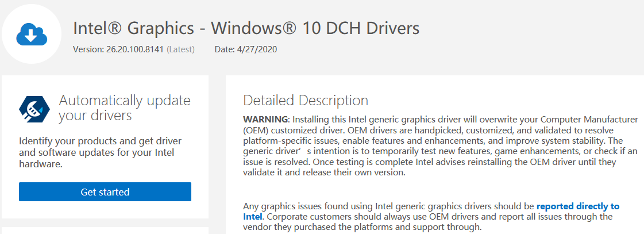Click the '(Latest)' version label
644x234 pixels.
[x=180, y=49]
